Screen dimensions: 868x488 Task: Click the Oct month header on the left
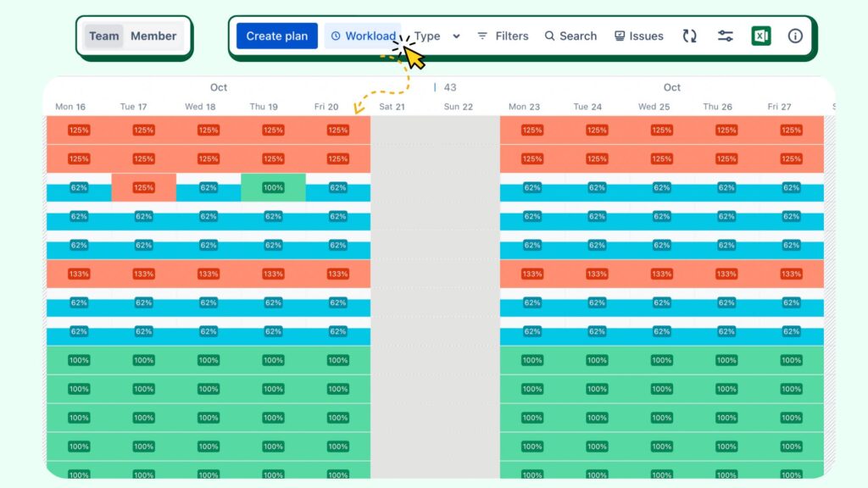pyautogui.click(x=219, y=87)
